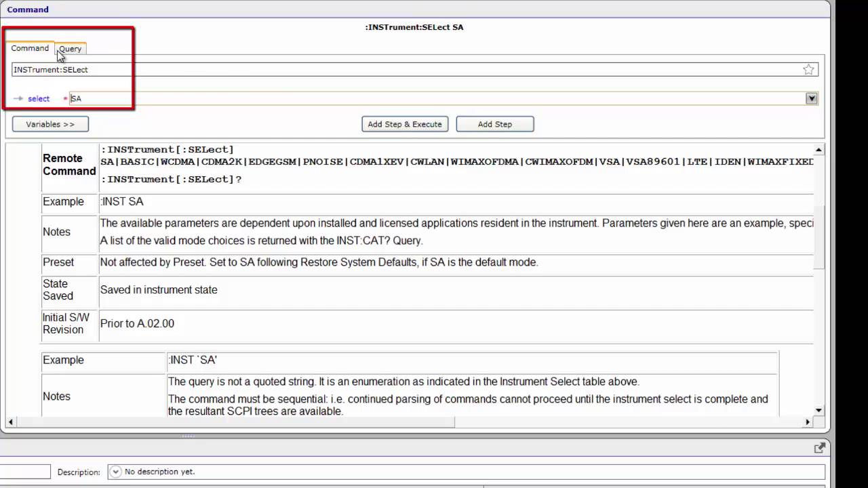The image size is (868, 488).
Task: Open the select parameter dropdown arrow
Action: pos(811,98)
